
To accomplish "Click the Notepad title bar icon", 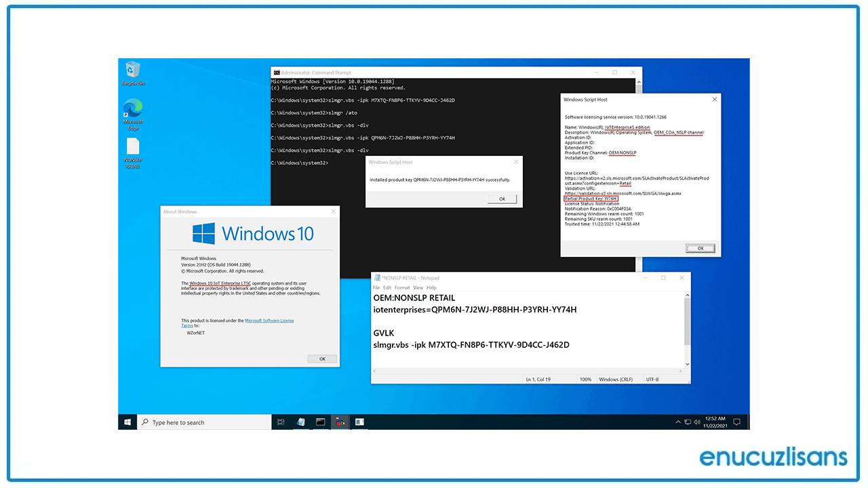I will pos(377,278).
